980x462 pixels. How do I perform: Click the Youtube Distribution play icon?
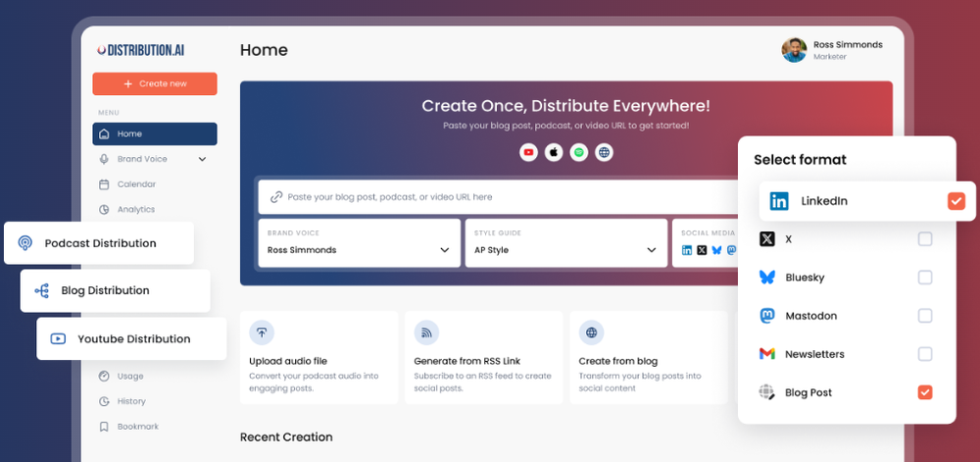58,338
